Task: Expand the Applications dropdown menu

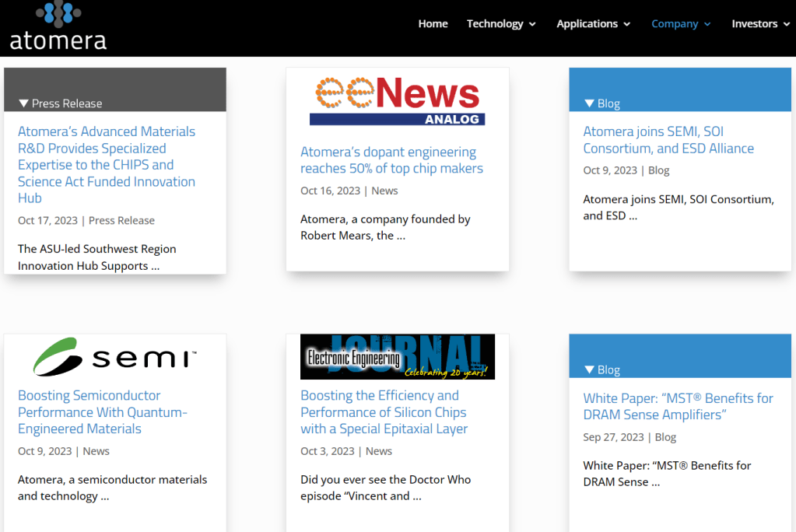Action: point(593,24)
